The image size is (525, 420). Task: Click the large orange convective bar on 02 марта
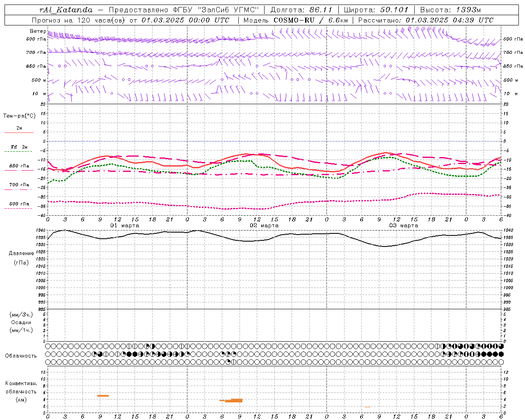pyautogui.click(x=234, y=400)
